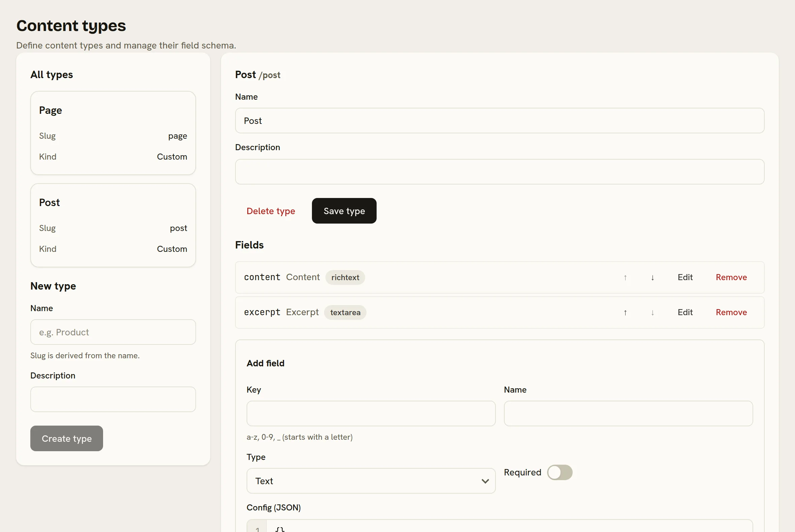Image resolution: width=795 pixels, height=532 pixels.
Task: Select the Page content type card
Action: click(113, 133)
